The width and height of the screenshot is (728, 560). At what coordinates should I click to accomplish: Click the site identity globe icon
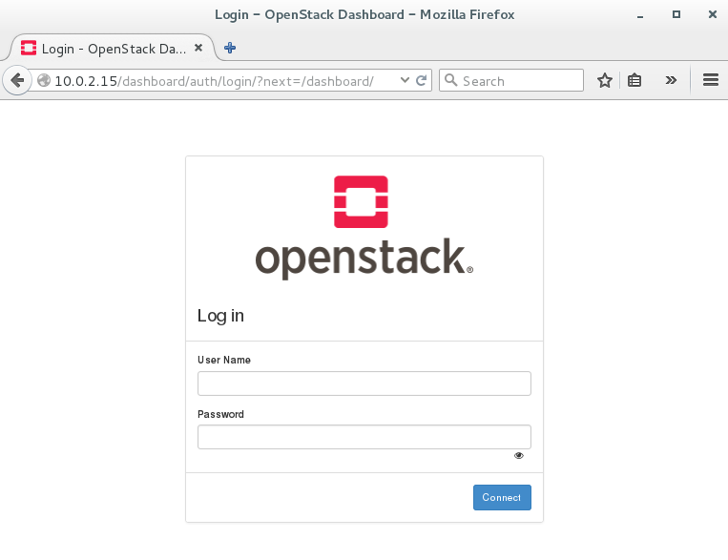point(44,80)
